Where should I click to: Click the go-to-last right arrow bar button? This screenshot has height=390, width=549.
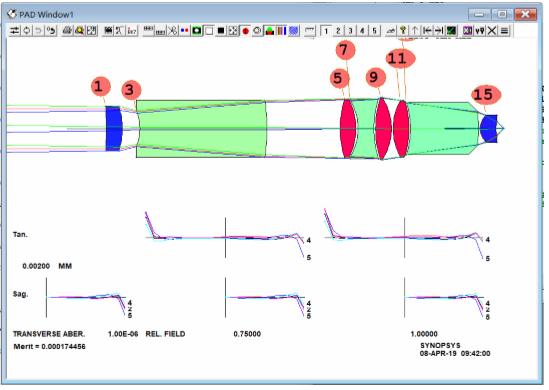pos(439,31)
